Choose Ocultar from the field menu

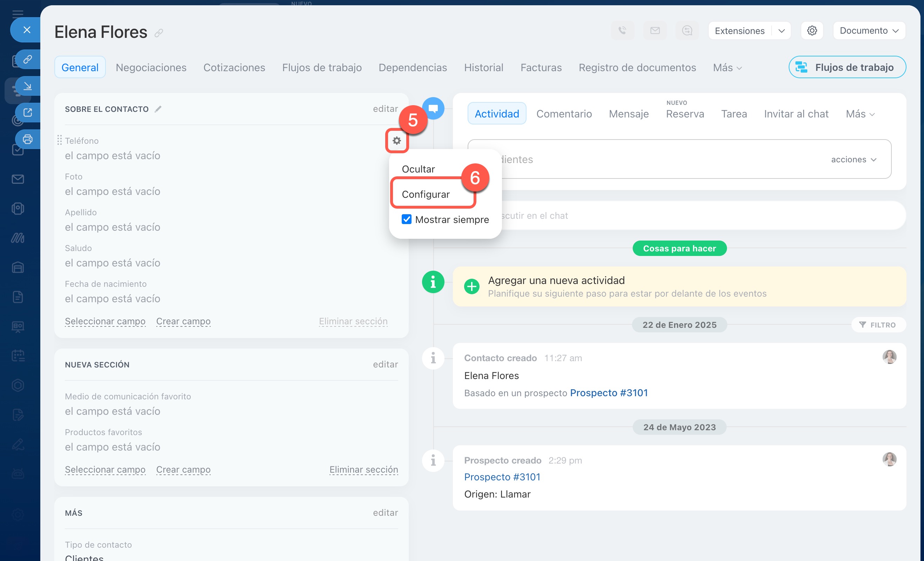[x=418, y=169]
